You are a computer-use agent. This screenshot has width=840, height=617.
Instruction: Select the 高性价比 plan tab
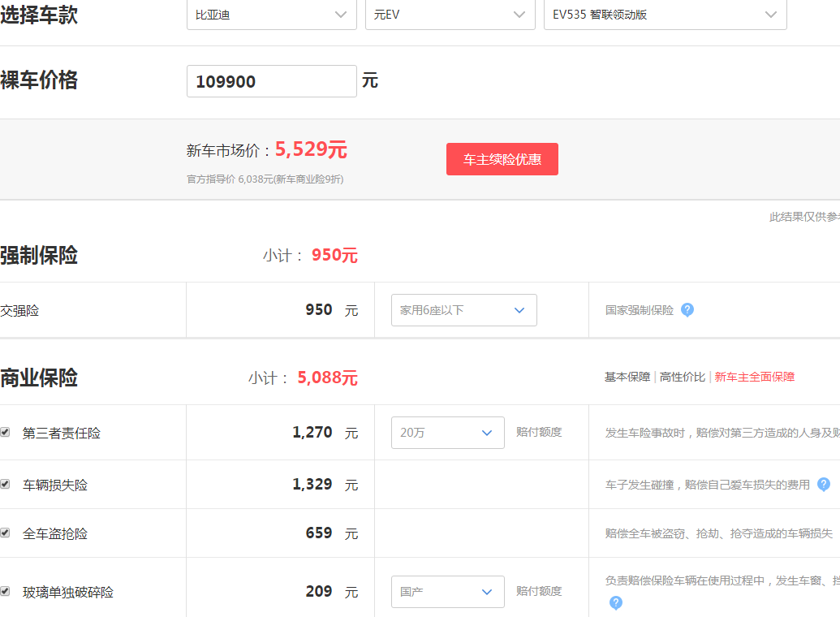coord(683,377)
